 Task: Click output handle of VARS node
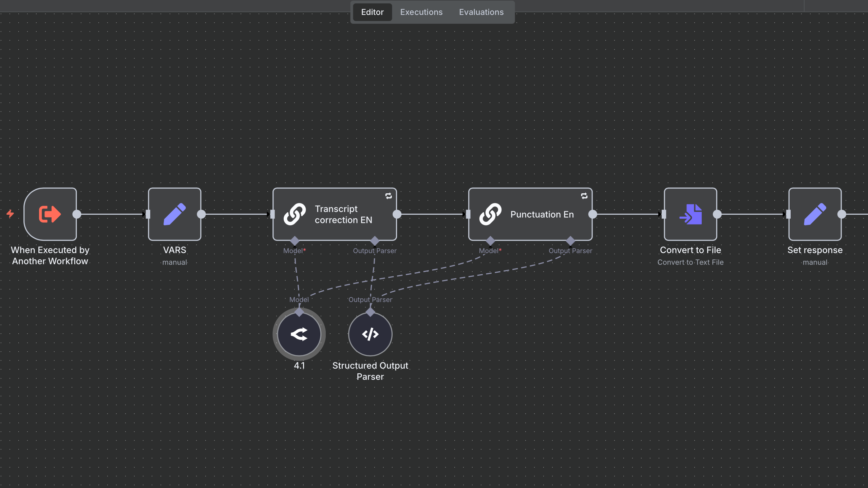click(x=201, y=214)
